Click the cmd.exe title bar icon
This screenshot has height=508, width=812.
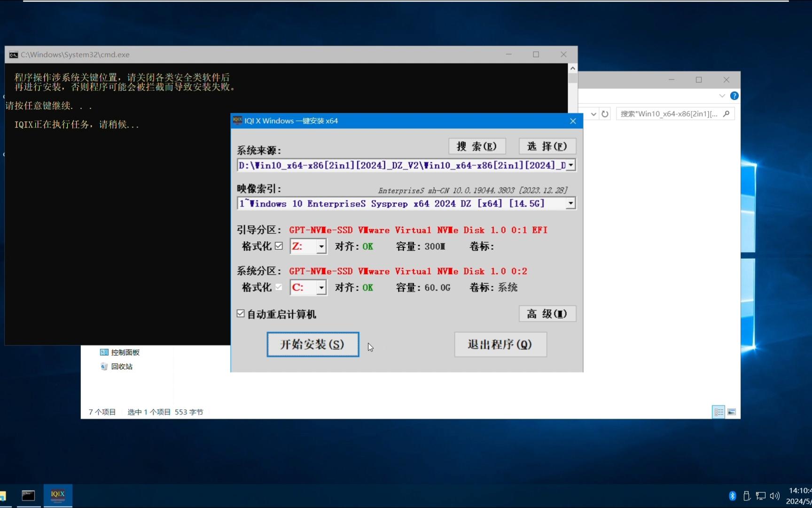point(13,55)
